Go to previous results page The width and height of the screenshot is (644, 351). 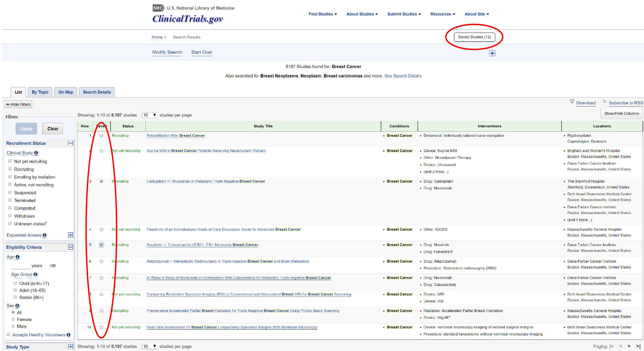620,346
